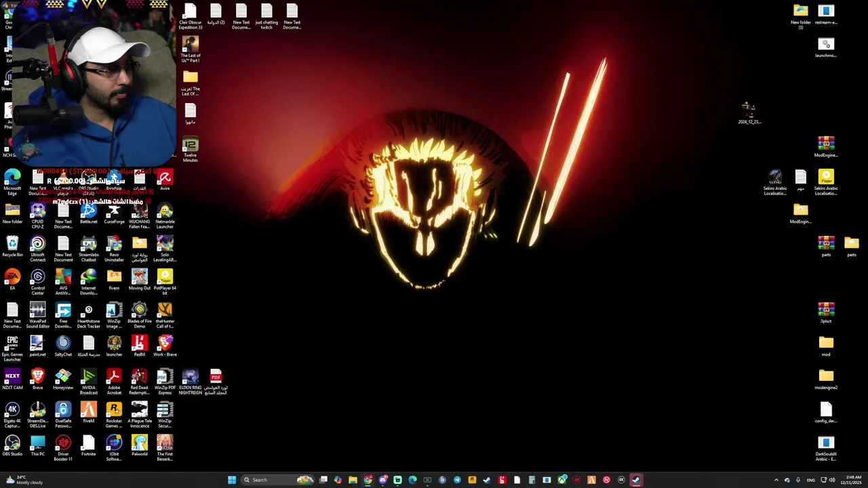The image size is (868, 488).
Task: Select the EA app desktop icon
Action: 12,281
